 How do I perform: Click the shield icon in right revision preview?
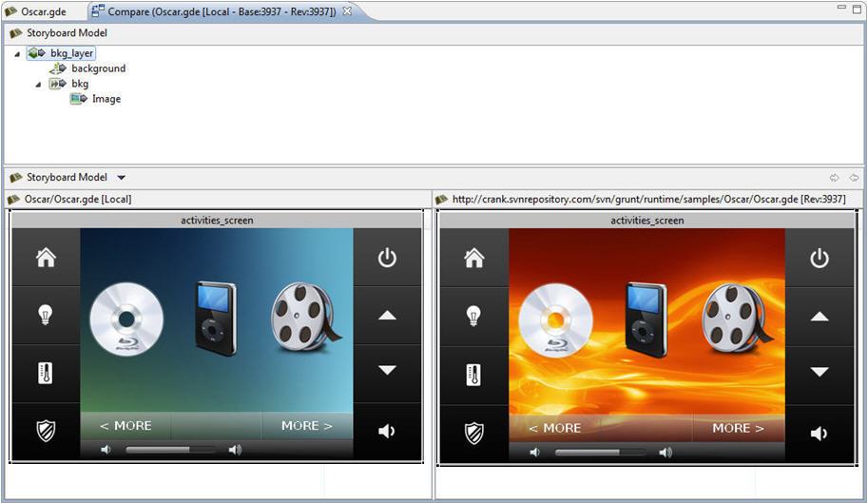pyautogui.click(x=474, y=434)
